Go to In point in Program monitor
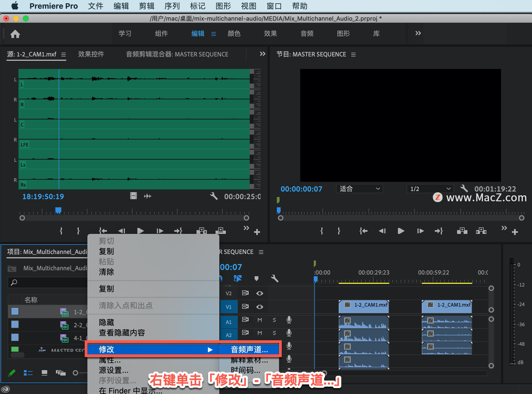 [x=364, y=231]
